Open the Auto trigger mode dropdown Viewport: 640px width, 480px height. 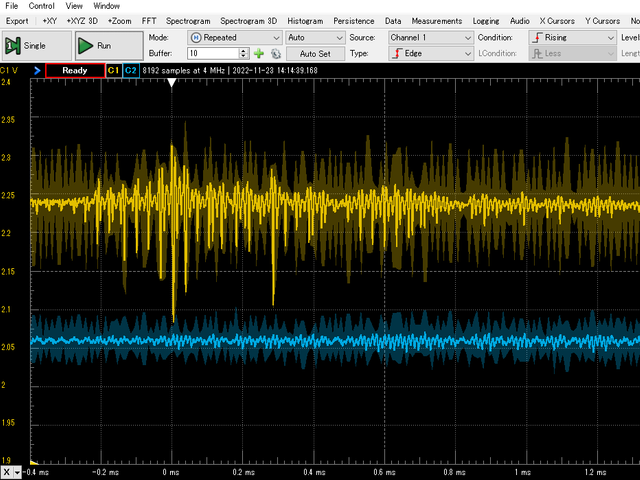click(x=315, y=38)
